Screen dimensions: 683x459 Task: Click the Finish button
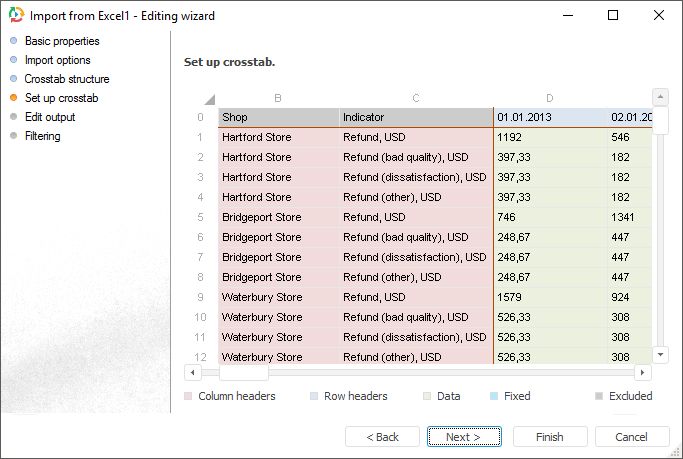(x=549, y=437)
